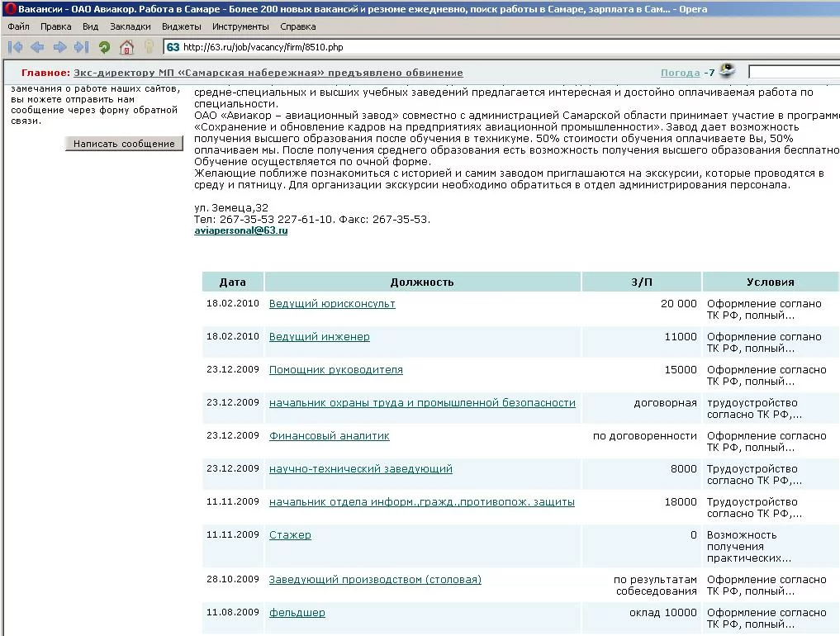840x636 pixels.
Task: Open the Инструменты menu
Action: (240, 26)
